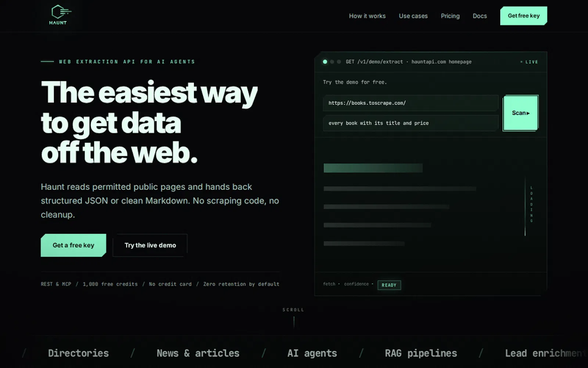
Task: Focus the 'every book with its title and price' field
Action: [410, 123]
